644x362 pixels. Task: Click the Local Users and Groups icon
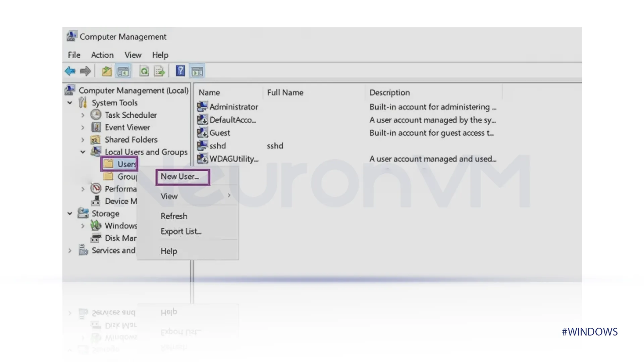96,152
